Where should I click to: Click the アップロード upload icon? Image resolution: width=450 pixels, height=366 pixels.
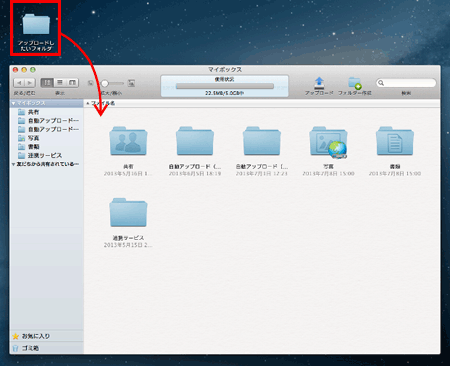319,83
